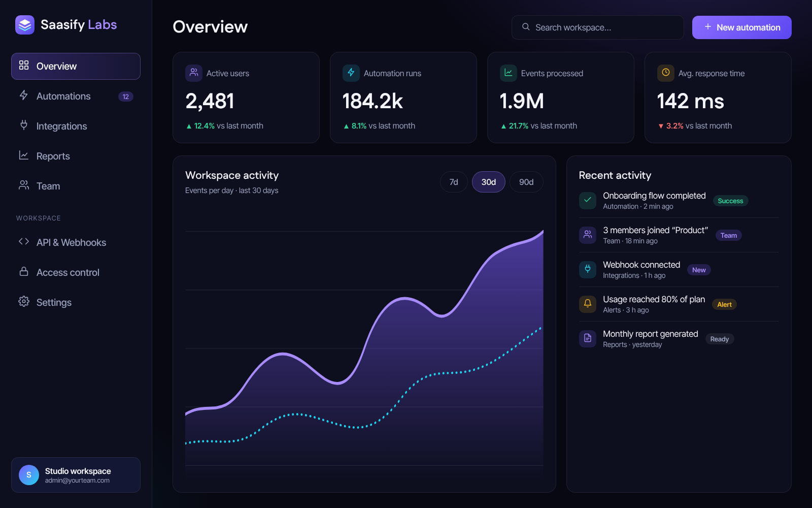The width and height of the screenshot is (812, 508).
Task: Click the search magnifier icon
Action: coord(526,27)
